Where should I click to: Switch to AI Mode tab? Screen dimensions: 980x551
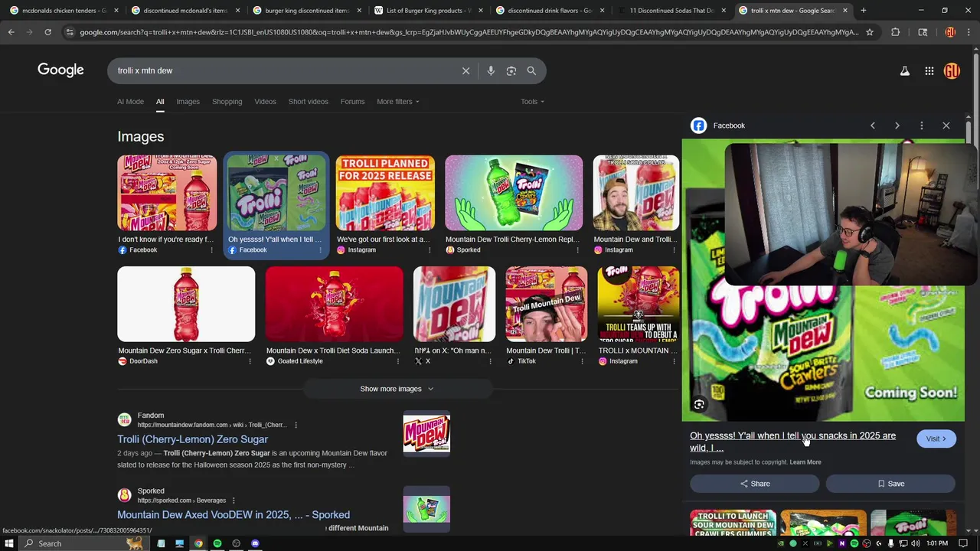130,101
